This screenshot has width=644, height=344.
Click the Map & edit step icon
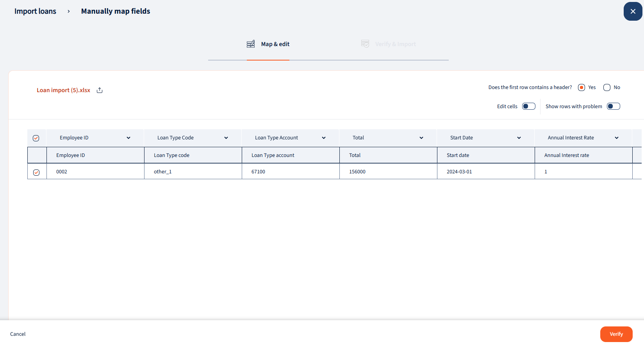tap(251, 44)
